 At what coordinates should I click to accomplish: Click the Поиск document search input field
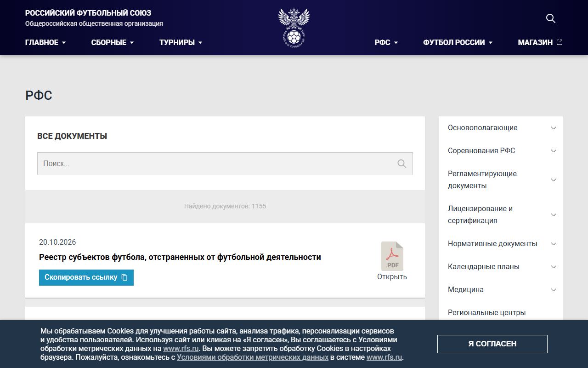[x=225, y=164]
